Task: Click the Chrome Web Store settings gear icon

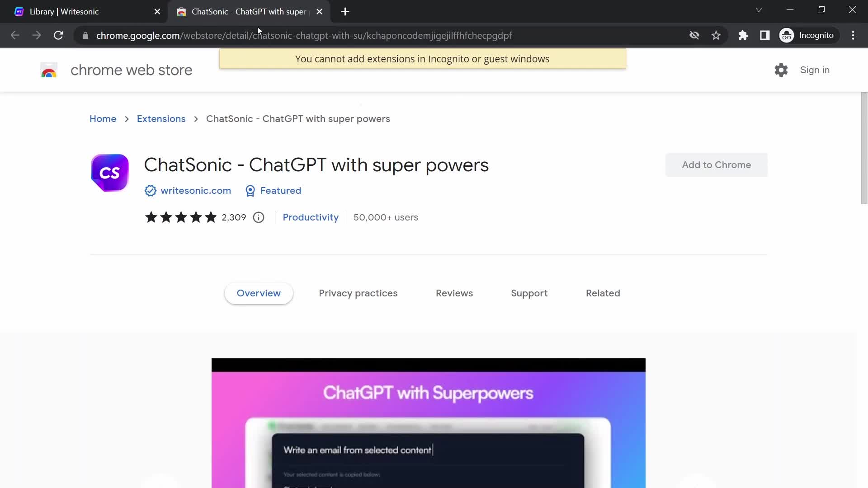Action: 781,70
